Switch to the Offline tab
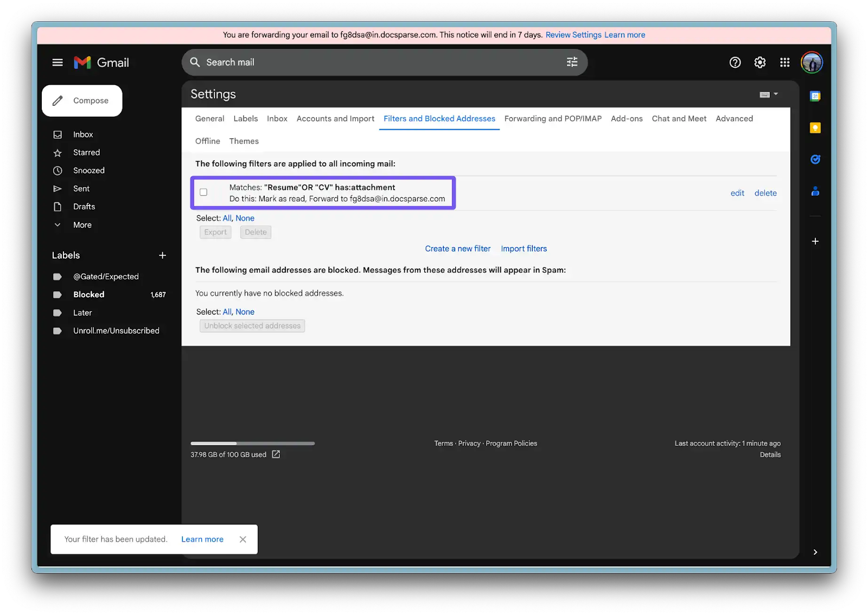This screenshot has height=615, width=868. click(x=207, y=141)
